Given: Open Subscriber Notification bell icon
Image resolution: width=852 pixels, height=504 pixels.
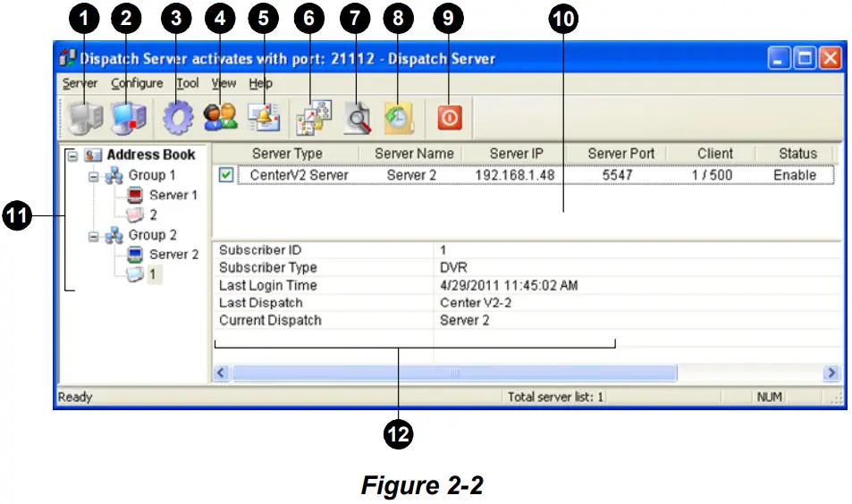Looking at the screenshot, I should 264,117.
